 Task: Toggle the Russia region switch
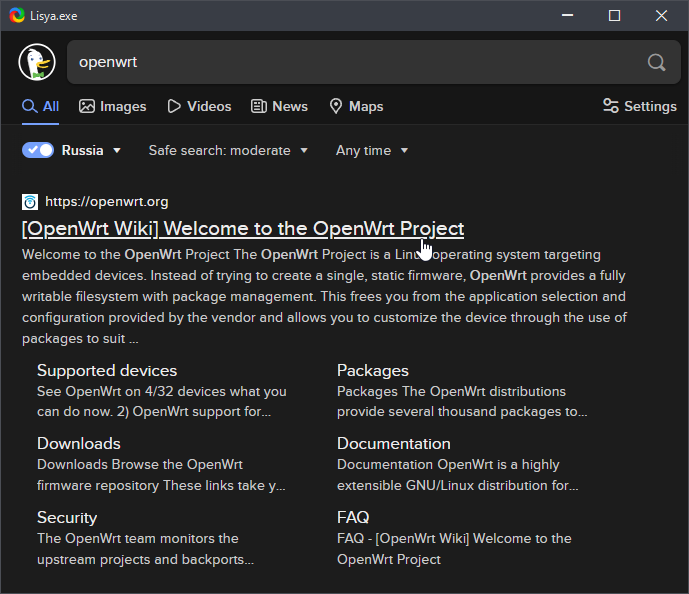click(x=38, y=150)
